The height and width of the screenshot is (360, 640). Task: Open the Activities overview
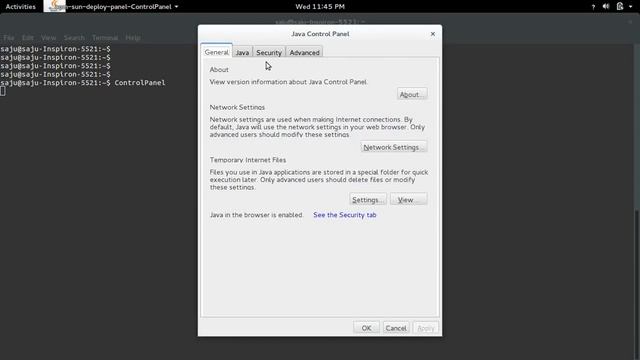(x=20, y=7)
